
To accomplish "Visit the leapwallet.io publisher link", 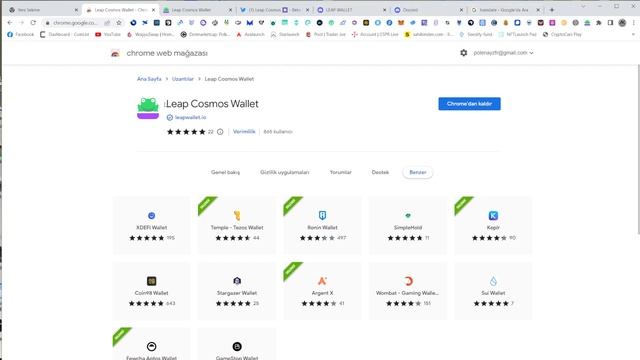I will pos(190,117).
